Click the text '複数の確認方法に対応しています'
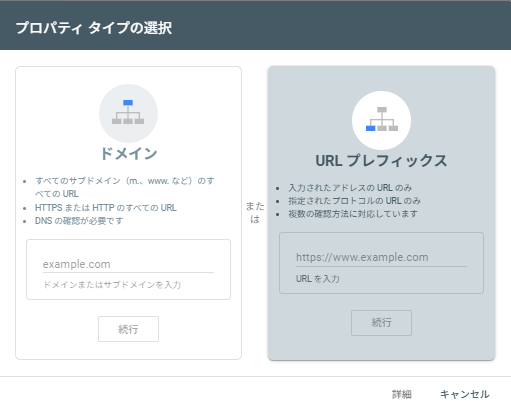This screenshot has height=410, width=511. (x=353, y=214)
